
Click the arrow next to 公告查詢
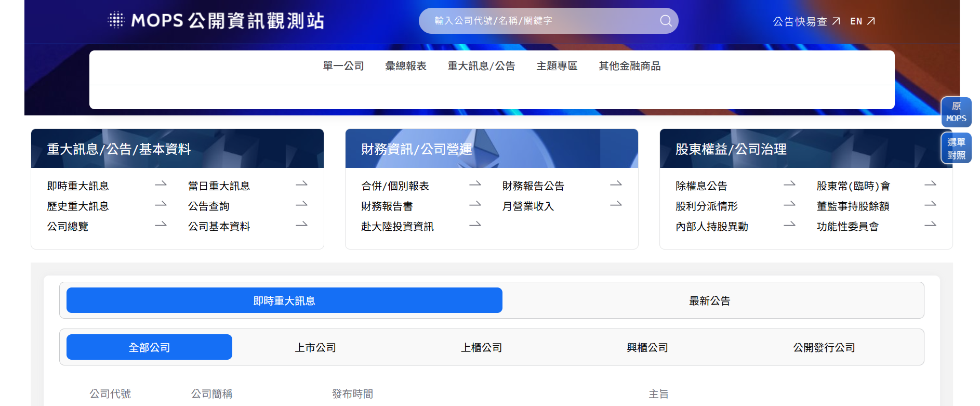coord(302,204)
